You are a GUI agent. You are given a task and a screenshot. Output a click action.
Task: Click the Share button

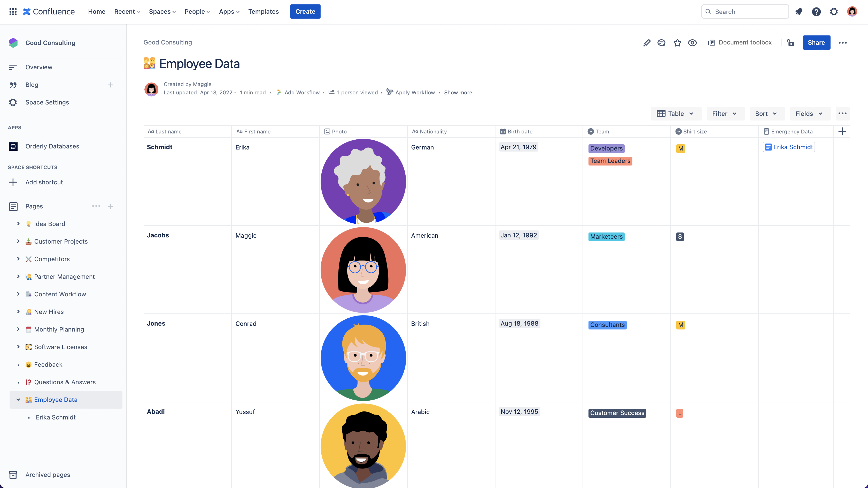pos(816,42)
